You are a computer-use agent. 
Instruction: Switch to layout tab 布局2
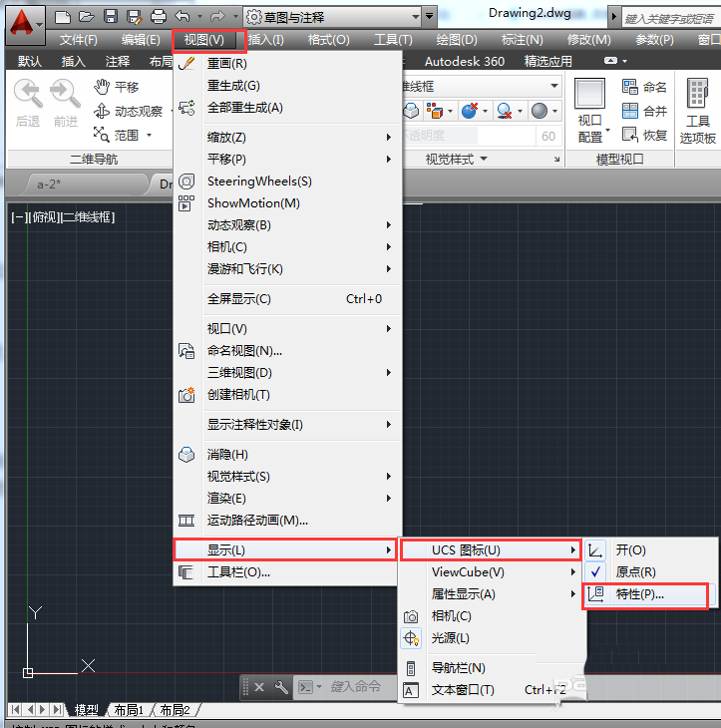point(176,710)
